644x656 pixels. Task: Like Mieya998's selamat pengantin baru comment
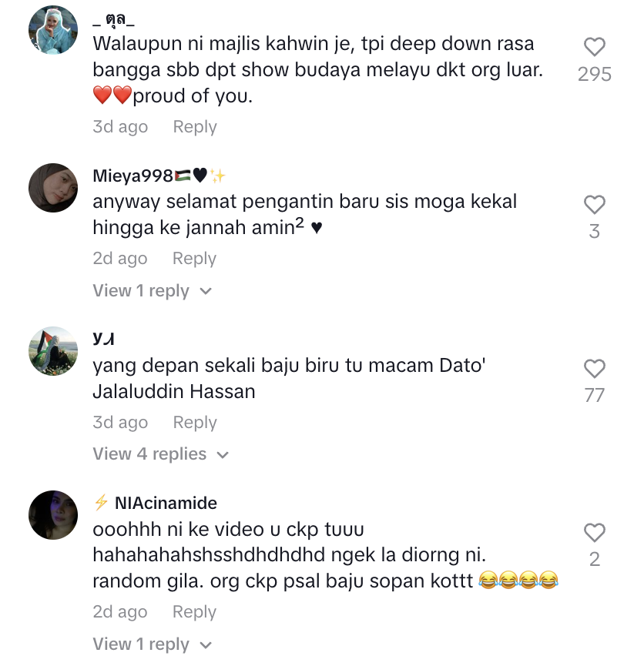tap(594, 204)
